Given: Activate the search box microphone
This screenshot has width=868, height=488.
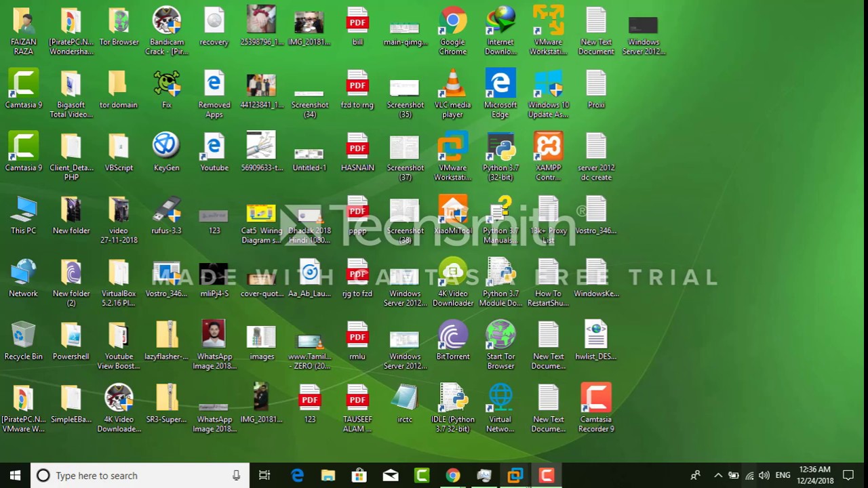Looking at the screenshot, I should [x=236, y=475].
